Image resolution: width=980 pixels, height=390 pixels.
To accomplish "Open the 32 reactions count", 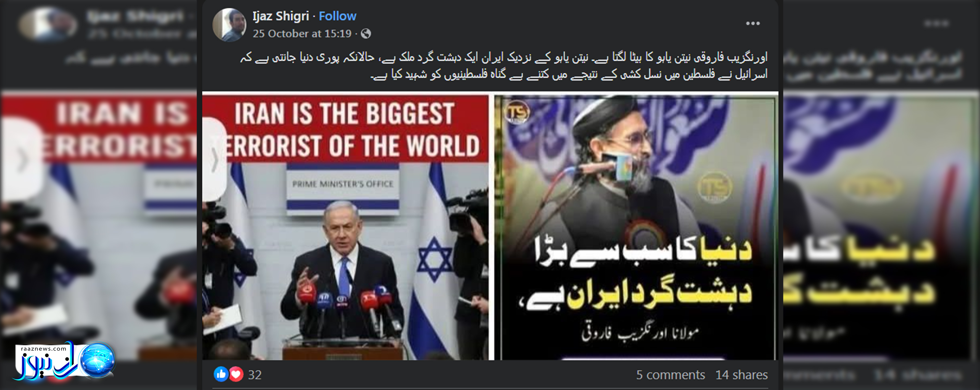I will (x=255, y=375).
